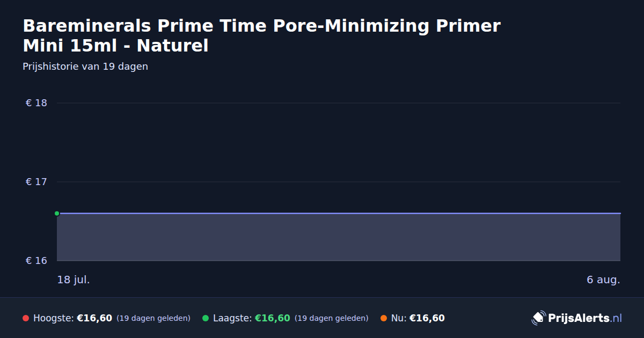Click the shaded area under the price line
The width and height of the screenshot is (644, 338).
(x=339, y=237)
